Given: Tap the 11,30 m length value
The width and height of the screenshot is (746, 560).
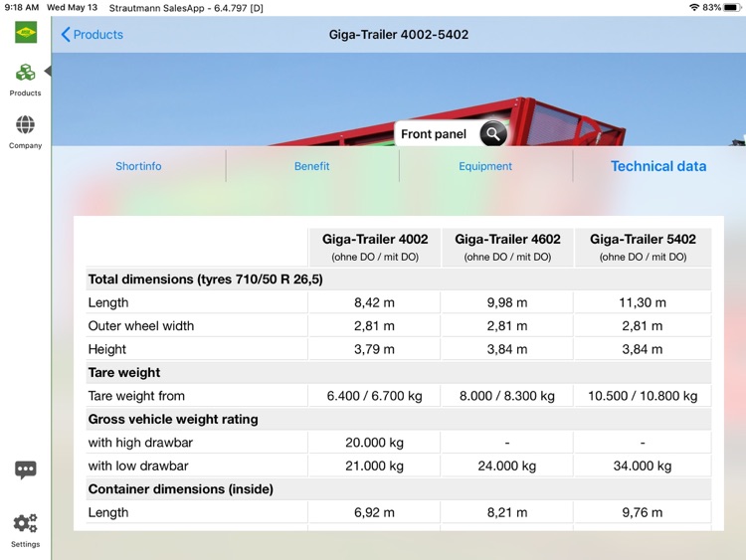Looking at the screenshot, I should (x=643, y=302).
